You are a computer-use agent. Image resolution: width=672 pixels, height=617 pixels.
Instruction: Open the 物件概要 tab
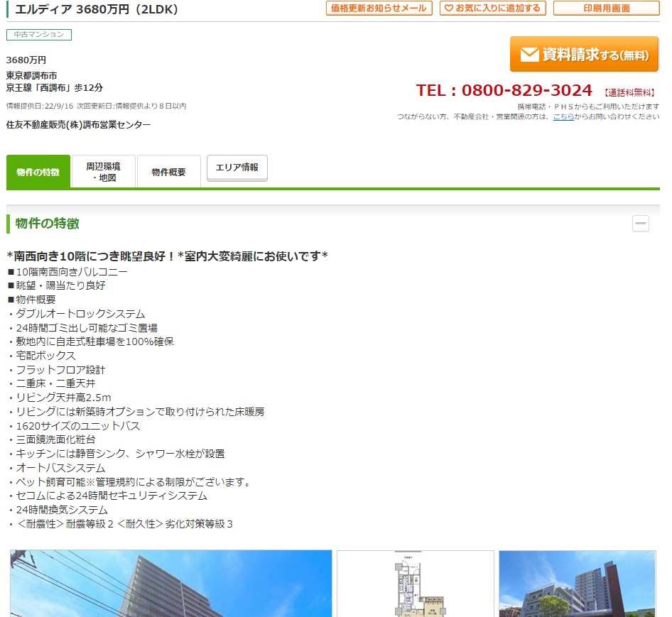(169, 172)
